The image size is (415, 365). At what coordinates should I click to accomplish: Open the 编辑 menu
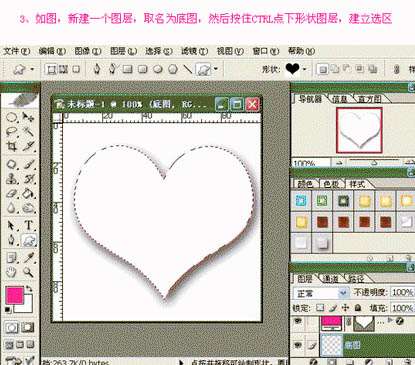pos(52,51)
